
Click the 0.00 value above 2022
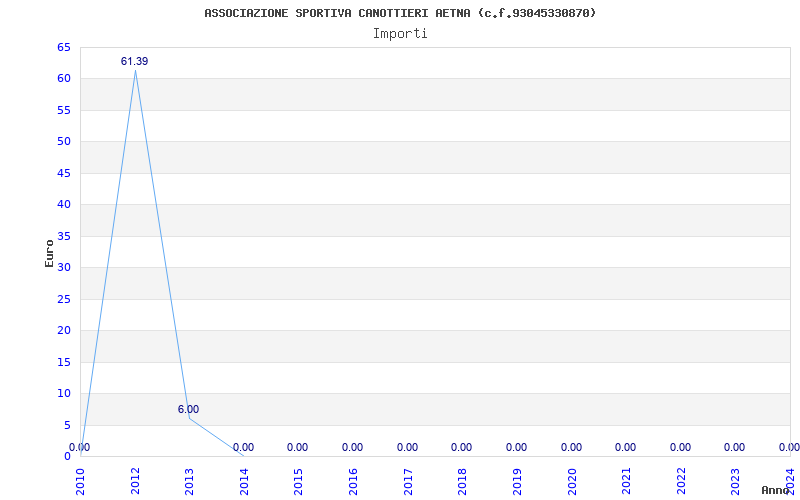tap(681, 447)
